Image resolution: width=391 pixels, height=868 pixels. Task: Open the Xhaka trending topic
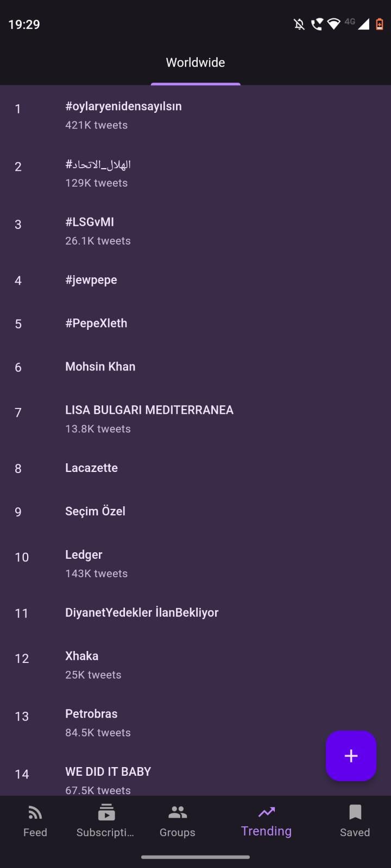point(82,656)
